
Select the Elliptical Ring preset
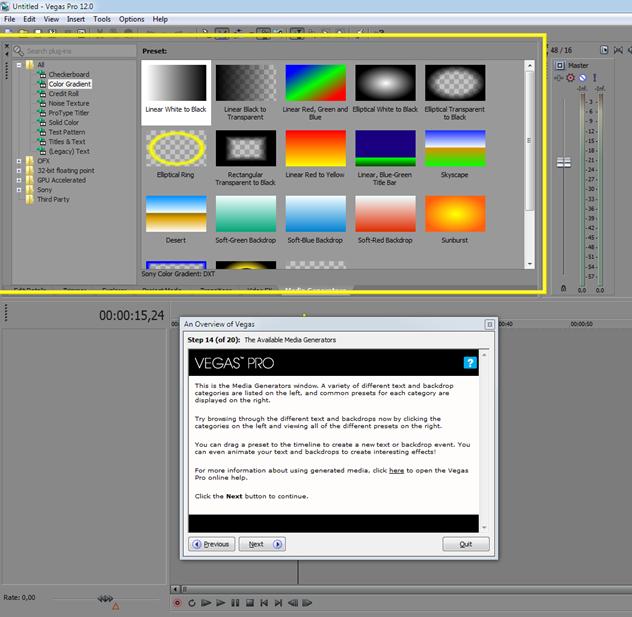click(176, 154)
